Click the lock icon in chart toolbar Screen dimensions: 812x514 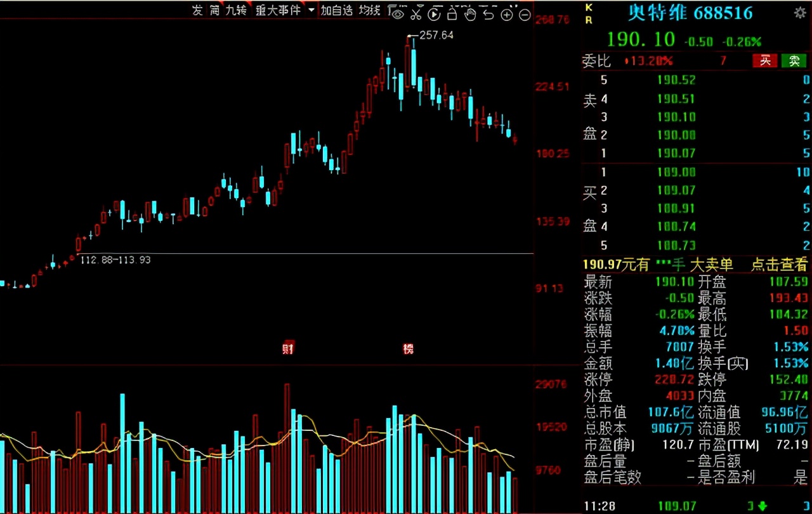click(x=452, y=13)
